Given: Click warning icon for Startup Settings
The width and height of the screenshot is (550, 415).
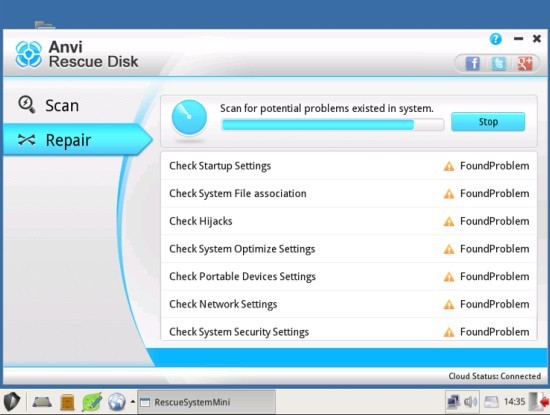Looking at the screenshot, I should click(449, 166).
